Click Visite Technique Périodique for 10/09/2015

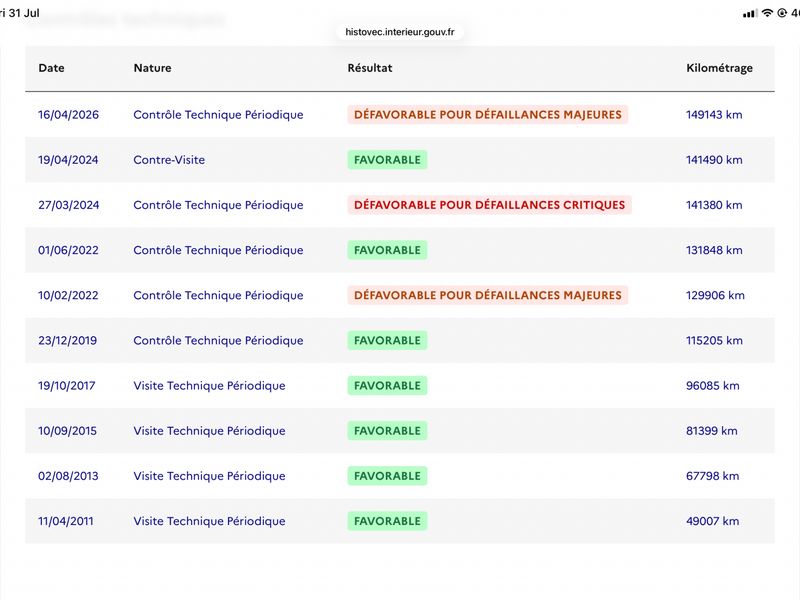tap(209, 431)
